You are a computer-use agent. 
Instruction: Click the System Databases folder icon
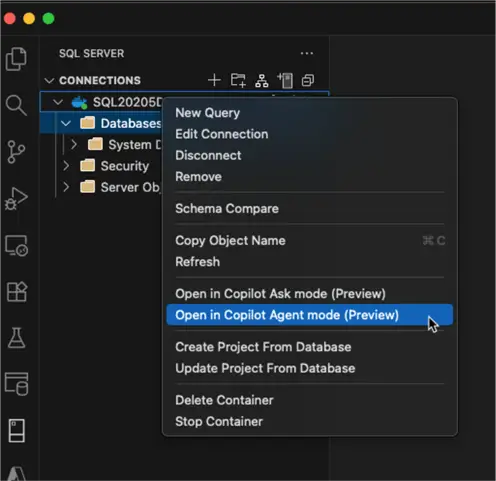click(x=95, y=144)
